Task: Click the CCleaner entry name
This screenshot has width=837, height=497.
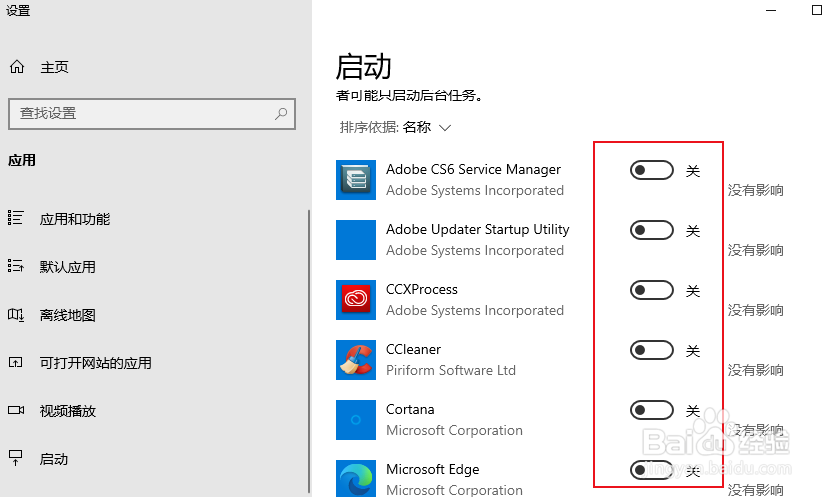Action: 413,349
